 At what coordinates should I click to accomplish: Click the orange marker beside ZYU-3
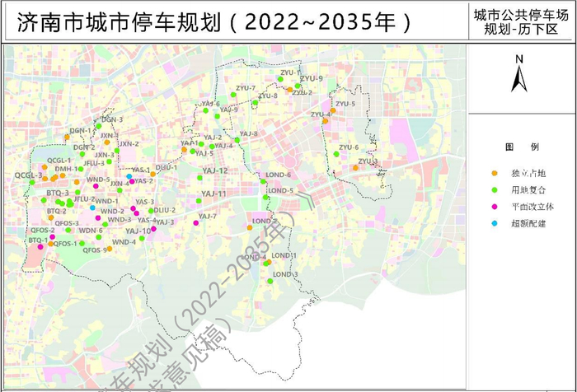pyautogui.click(x=355, y=168)
